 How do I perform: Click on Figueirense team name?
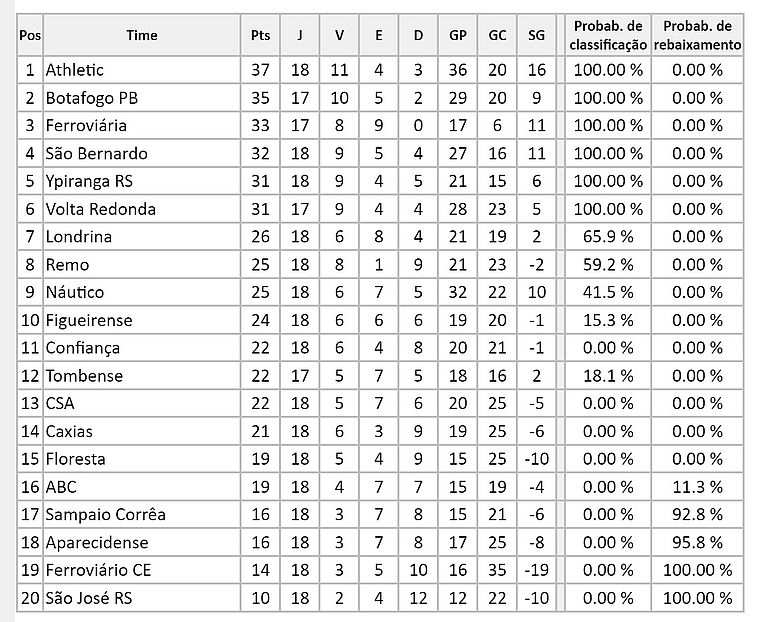point(89,320)
